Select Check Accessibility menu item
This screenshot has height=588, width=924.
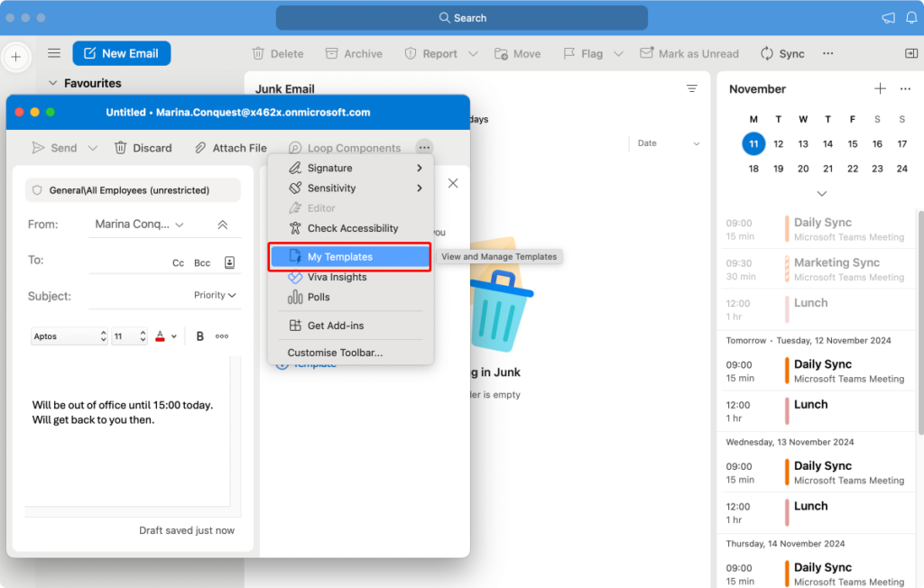click(351, 228)
